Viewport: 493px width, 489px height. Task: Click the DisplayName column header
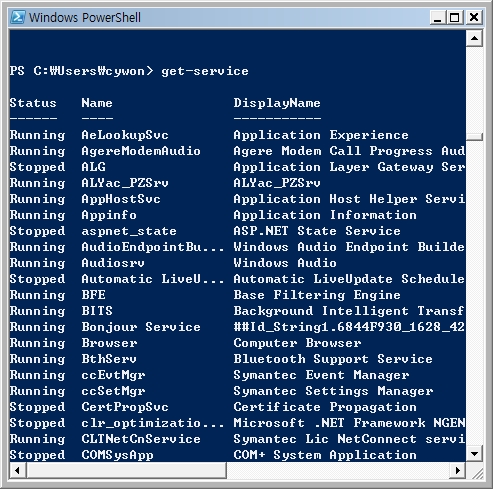click(x=277, y=103)
